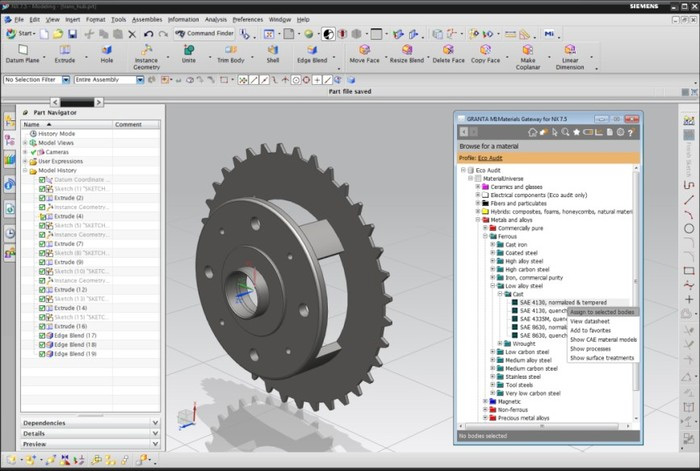Open the File menu
The height and width of the screenshot is (471, 700).
pos(19,20)
